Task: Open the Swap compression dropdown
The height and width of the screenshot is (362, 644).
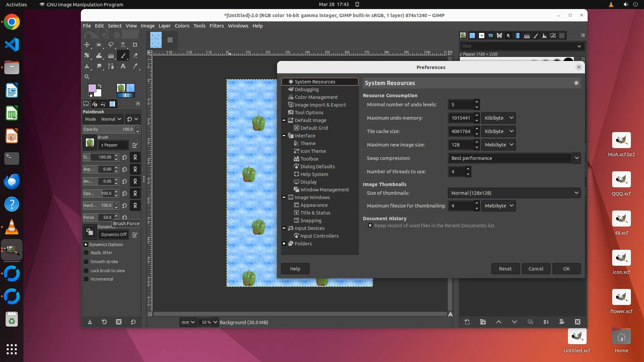Action: (514, 158)
